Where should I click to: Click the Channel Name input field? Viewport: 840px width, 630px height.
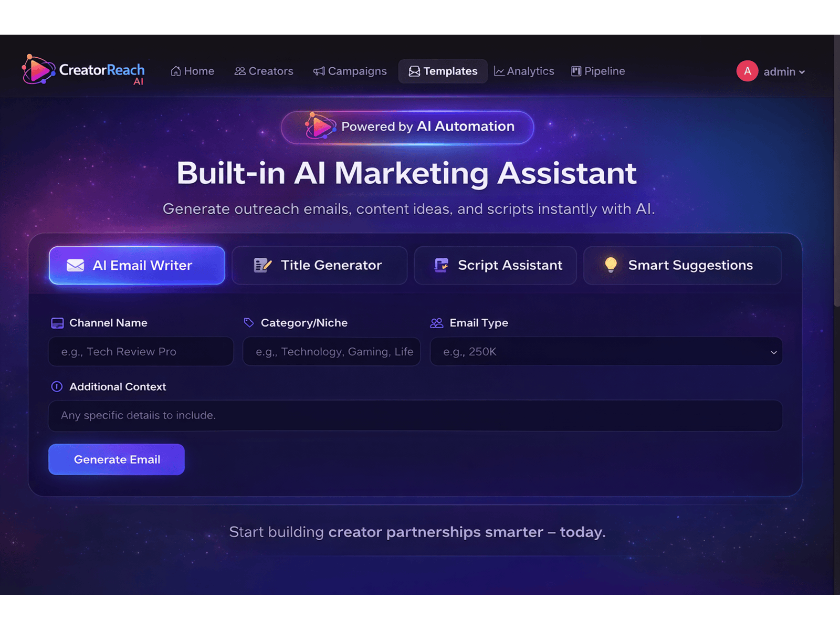(x=140, y=352)
